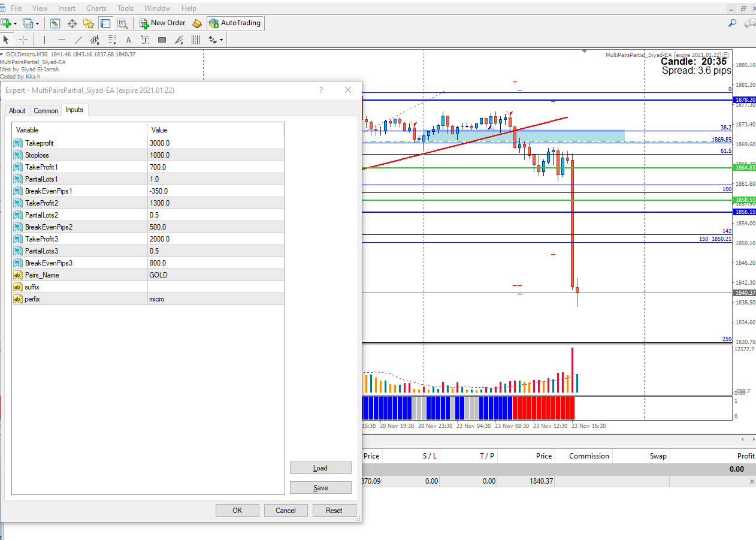Edit the Stoploss value field
Screen dimensions: 756x540
[216, 155]
